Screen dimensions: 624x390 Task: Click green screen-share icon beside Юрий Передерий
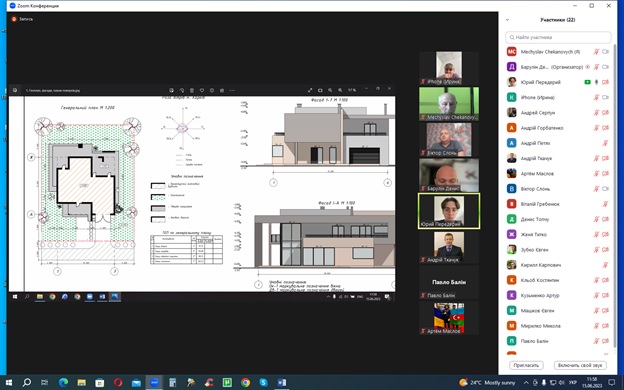tap(587, 82)
